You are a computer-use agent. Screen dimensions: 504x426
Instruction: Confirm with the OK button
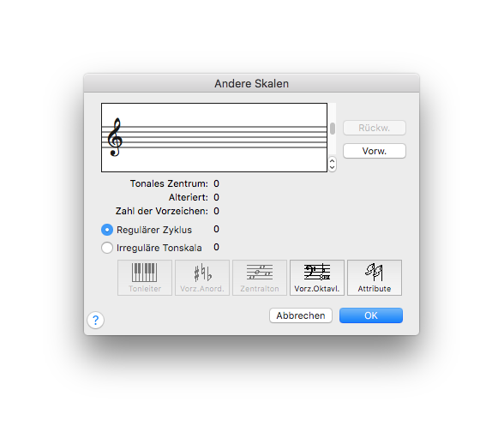point(371,315)
